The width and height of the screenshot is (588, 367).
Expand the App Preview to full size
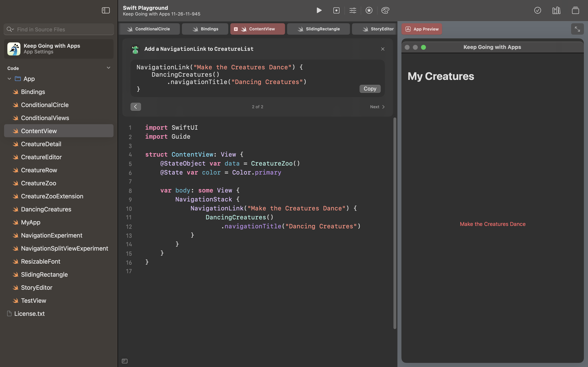coord(577,29)
